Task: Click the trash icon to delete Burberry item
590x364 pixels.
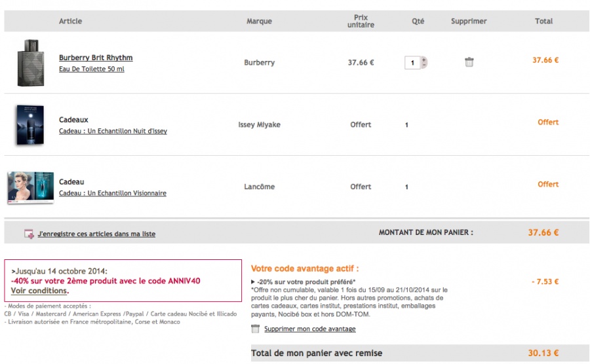Action: tap(469, 62)
